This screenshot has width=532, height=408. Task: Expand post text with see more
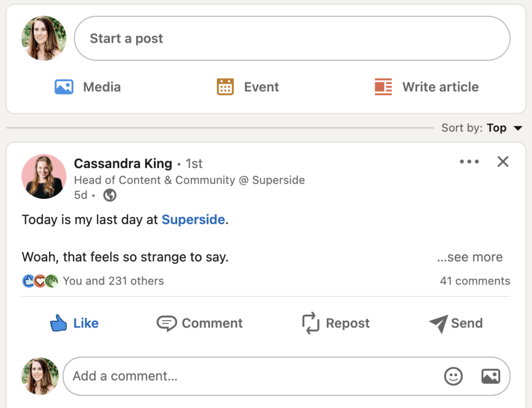pyautogui.click(x=470, y=257)
